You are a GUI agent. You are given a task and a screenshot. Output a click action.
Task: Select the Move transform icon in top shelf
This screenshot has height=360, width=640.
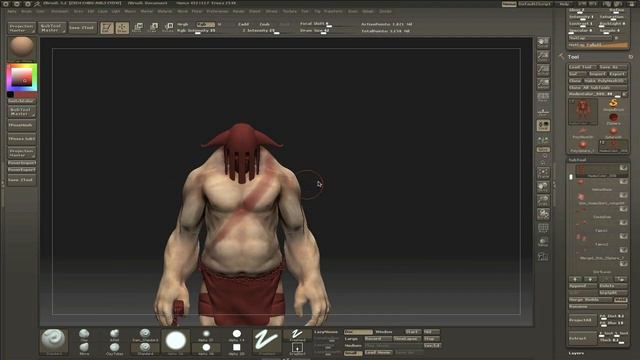(x=138, y=27)
